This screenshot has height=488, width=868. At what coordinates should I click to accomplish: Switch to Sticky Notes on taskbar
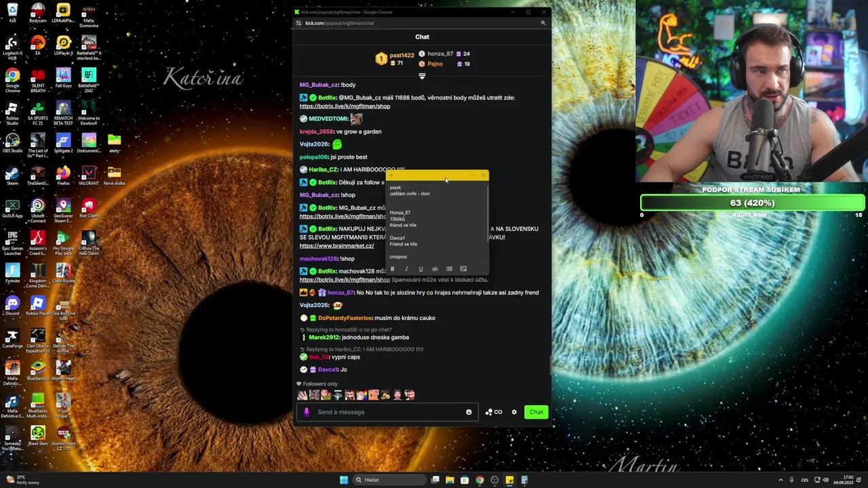509,480
